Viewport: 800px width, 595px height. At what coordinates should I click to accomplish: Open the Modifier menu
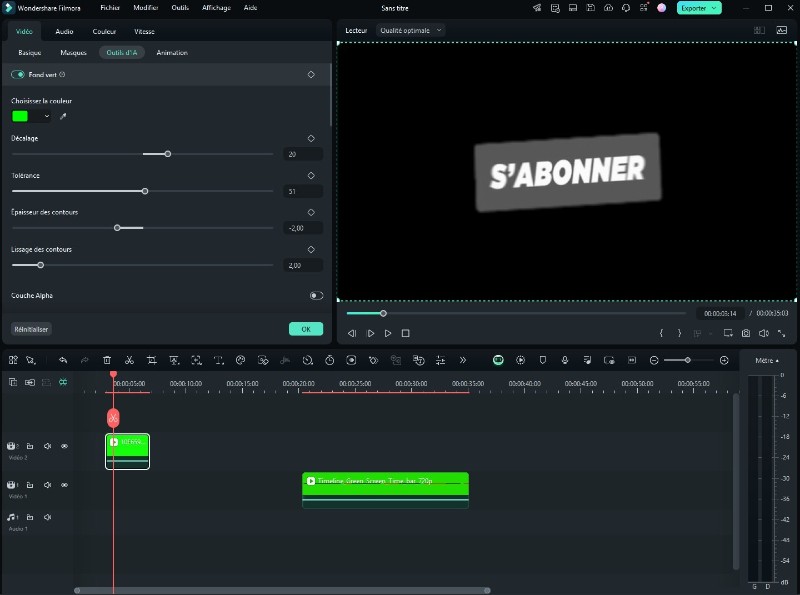[146, 8]
